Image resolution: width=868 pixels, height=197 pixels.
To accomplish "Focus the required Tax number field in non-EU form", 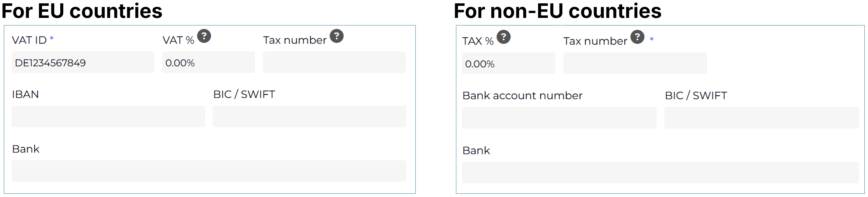I will (x=635, y=63).
